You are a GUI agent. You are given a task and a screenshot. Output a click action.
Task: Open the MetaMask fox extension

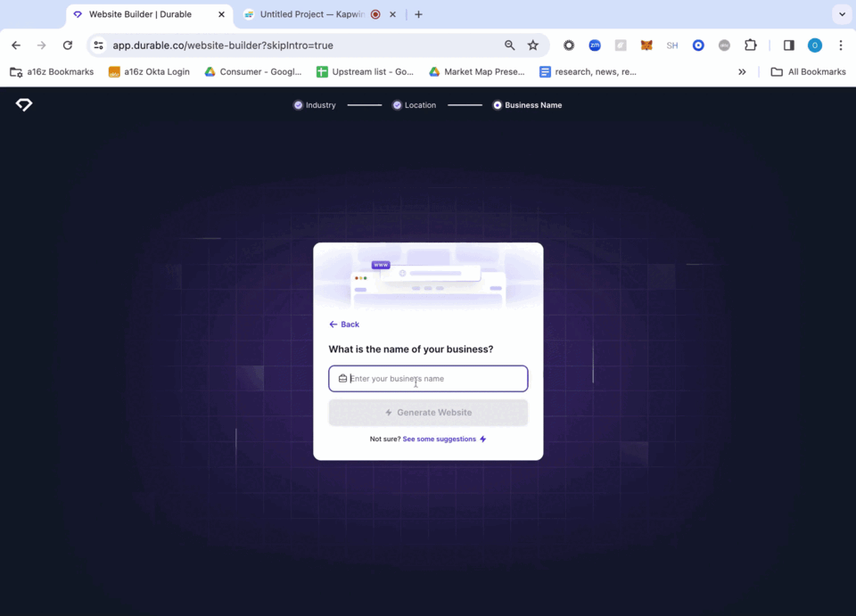[646, 45]
